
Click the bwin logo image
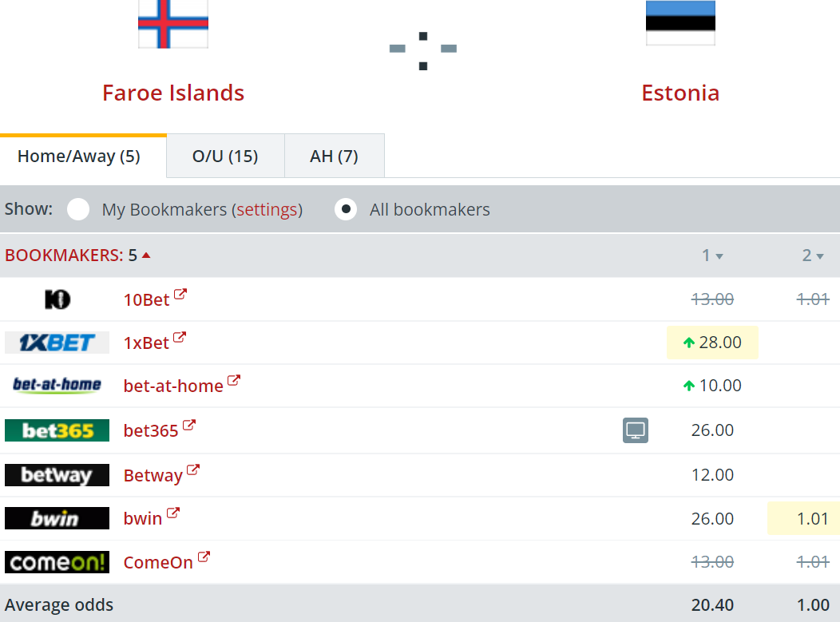tap(57, 518)
